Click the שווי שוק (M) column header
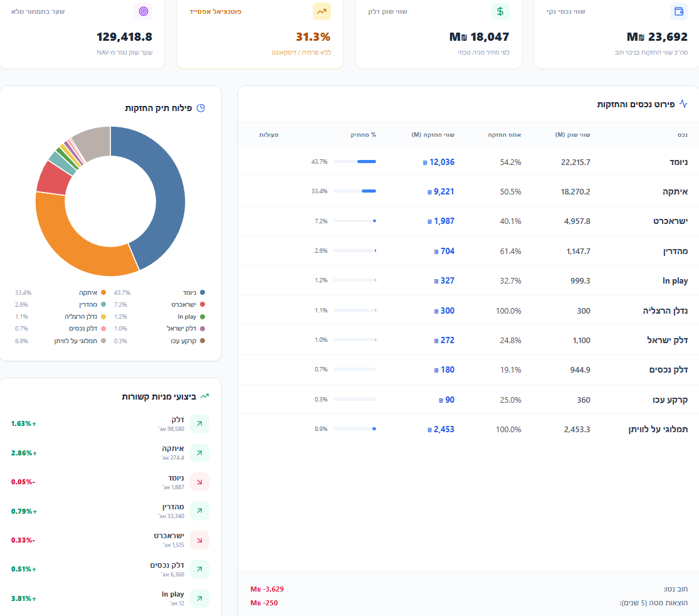This screenshot has height=616, width=699. [572, 135]
